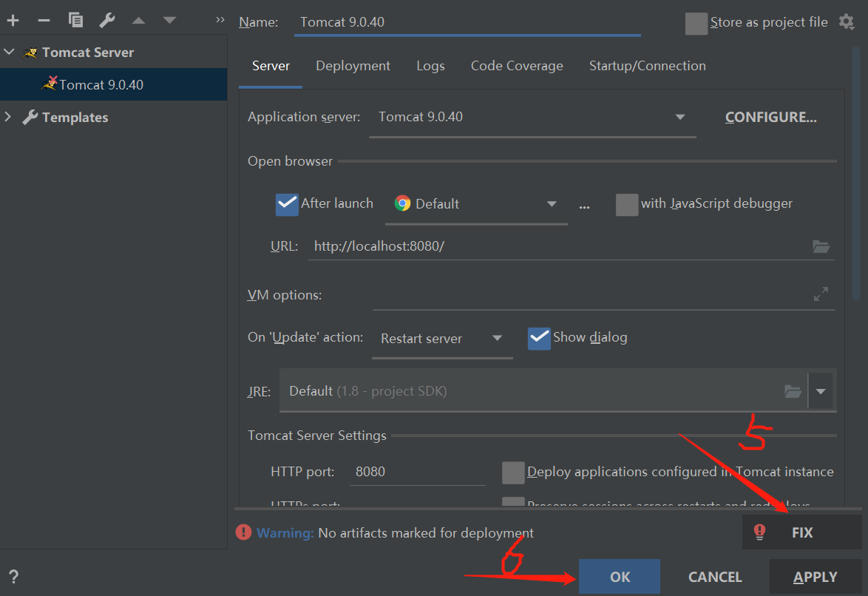The image size is (868, 596).
Task: Click the settings panel vertical scrollbar
Action: point(856,175)
